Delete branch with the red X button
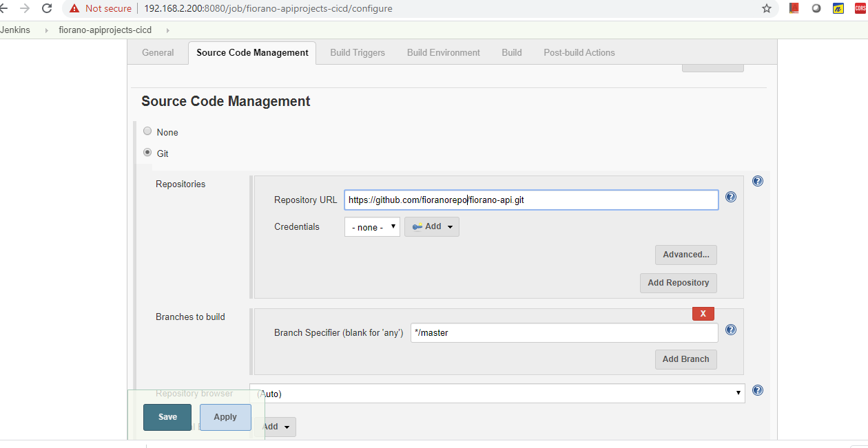Viewport: 868px width, 448px height. point(703,314)
